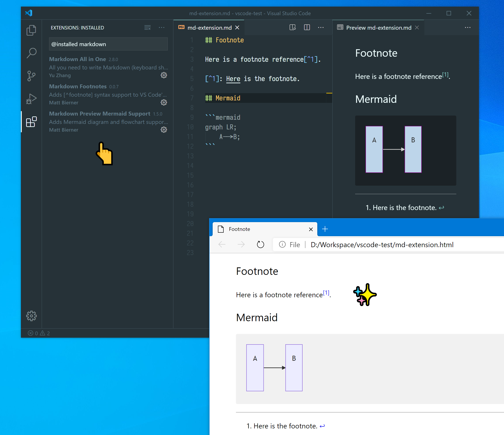
Task: Open manage gear for Markdown All in One
Action: tap(164, 75)
